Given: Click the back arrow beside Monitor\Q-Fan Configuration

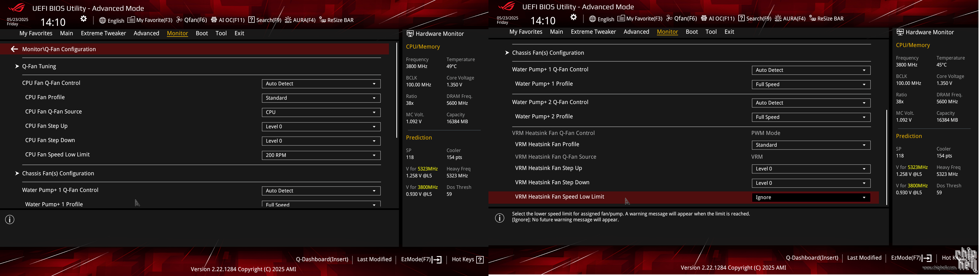Looking at the screenshot, I should 14,49.
